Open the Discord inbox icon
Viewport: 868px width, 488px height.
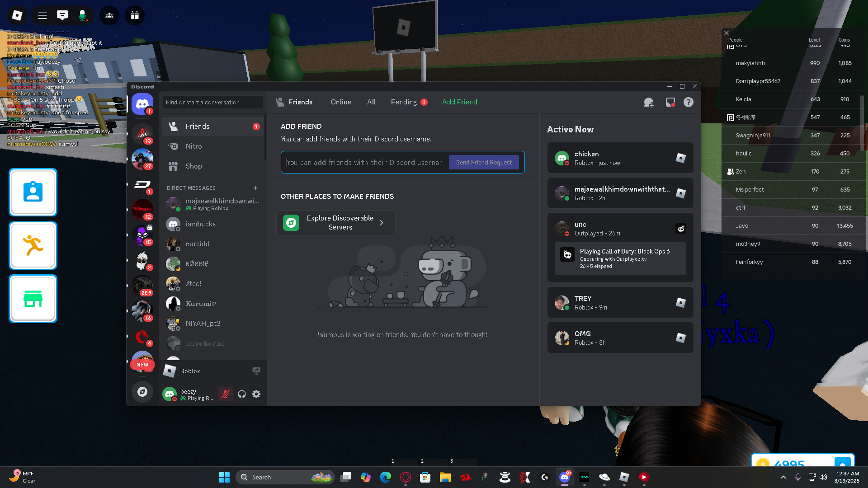coord(670,103)
